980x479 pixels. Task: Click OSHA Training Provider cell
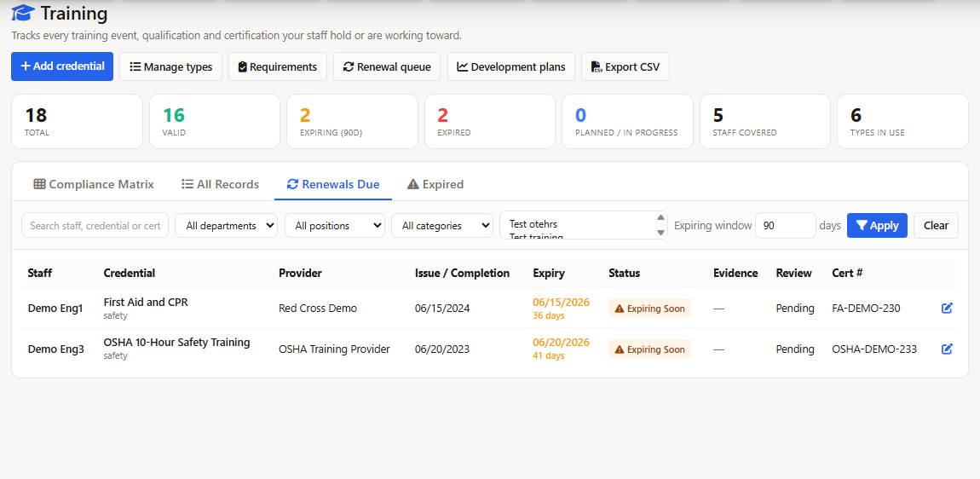point(334,349)
